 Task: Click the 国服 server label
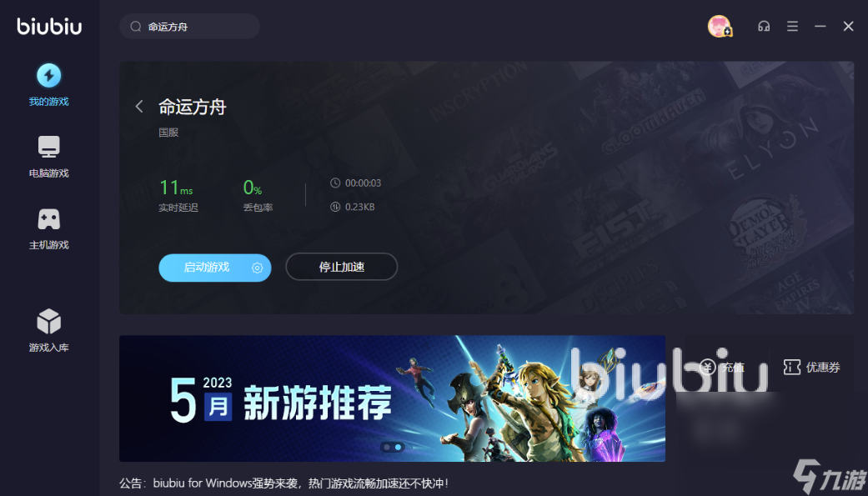[x=168, y=133]
